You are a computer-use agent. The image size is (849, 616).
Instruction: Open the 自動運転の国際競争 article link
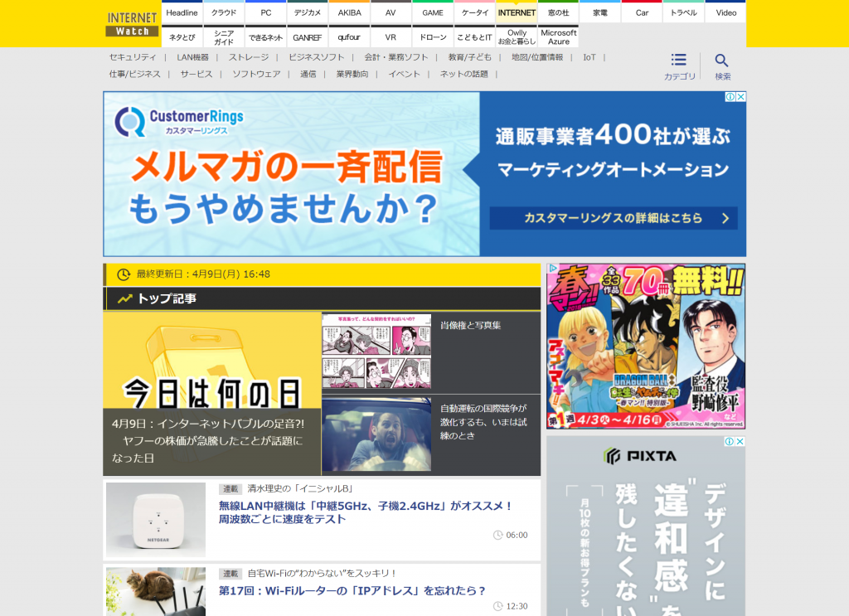pyautogui.click(x=483, y=422)
